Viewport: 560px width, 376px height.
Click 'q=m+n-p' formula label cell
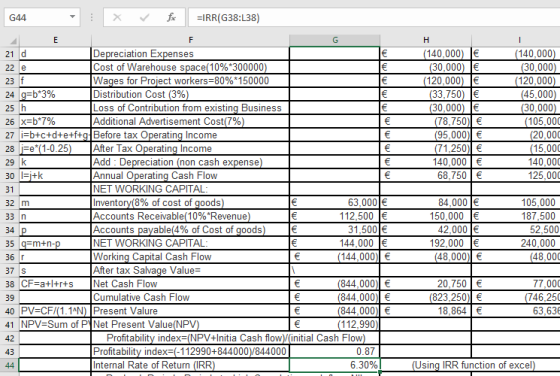(55, 244)
